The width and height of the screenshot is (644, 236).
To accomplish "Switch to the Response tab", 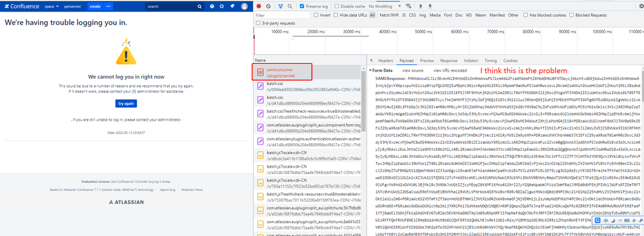I will [x=448, y=61].
